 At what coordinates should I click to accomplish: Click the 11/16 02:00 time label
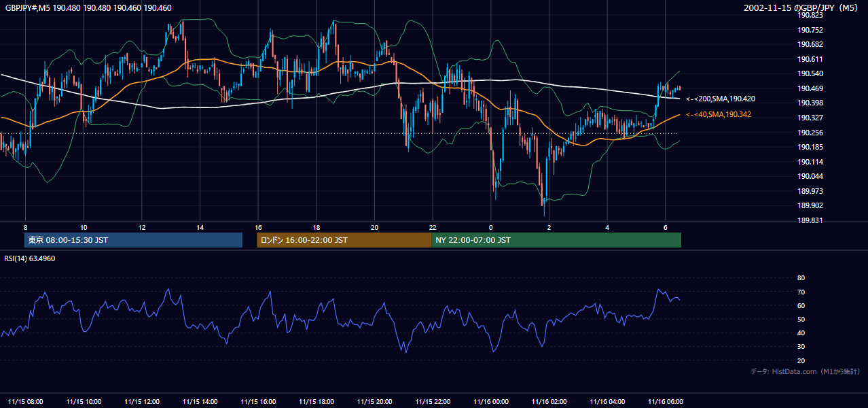pyautogui.click(x=549, y=401)
